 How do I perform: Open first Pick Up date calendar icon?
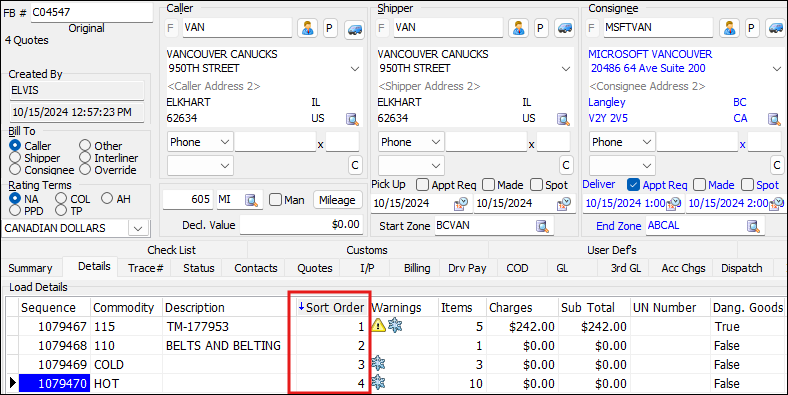point(461,204)
